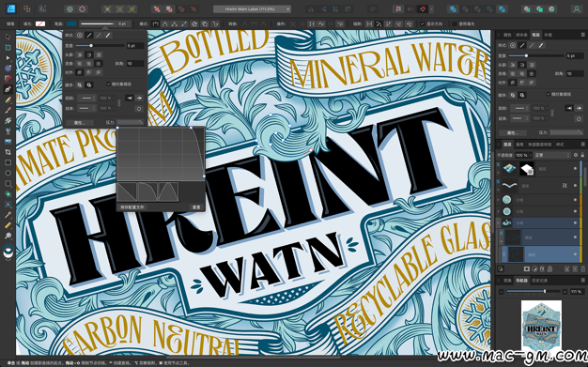This screenshot has width=588, height=367.
Task: Click Save Profile (保存配置文件) under the pressure curve
Action: point(132,206)
